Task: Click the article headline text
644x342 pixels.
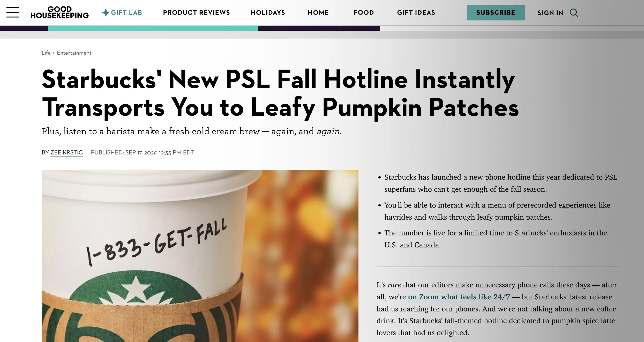Action: [280, 94]
